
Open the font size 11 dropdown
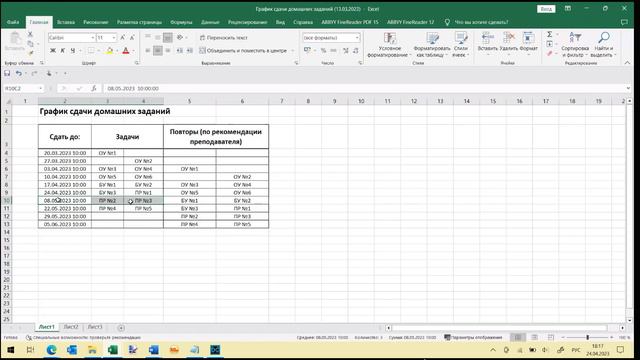pyautogui.click(x=114, y=38)
